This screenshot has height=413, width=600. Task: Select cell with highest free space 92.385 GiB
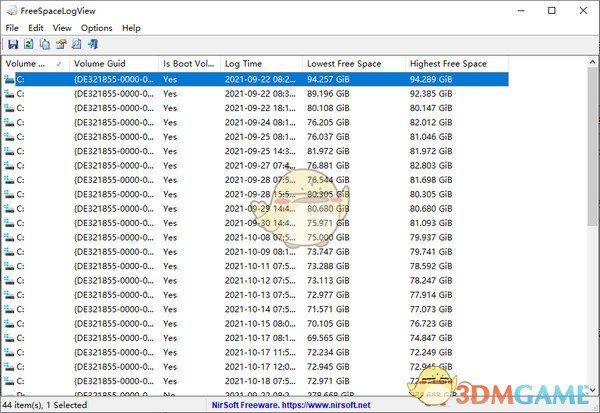[431, 94]
